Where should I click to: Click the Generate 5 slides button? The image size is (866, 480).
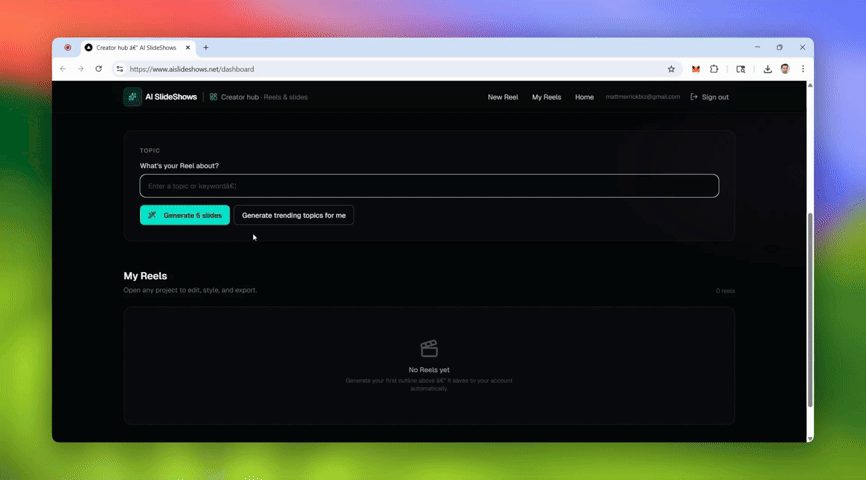[x=185, y=215]
